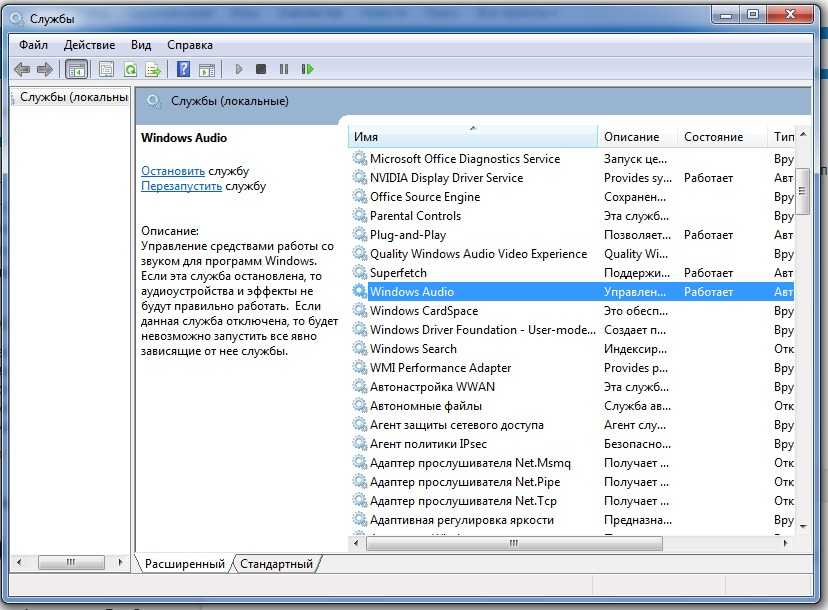Screen dimensions: 828x610
Task: Click the Остановить service link
Action: click(x=172, y=171)
